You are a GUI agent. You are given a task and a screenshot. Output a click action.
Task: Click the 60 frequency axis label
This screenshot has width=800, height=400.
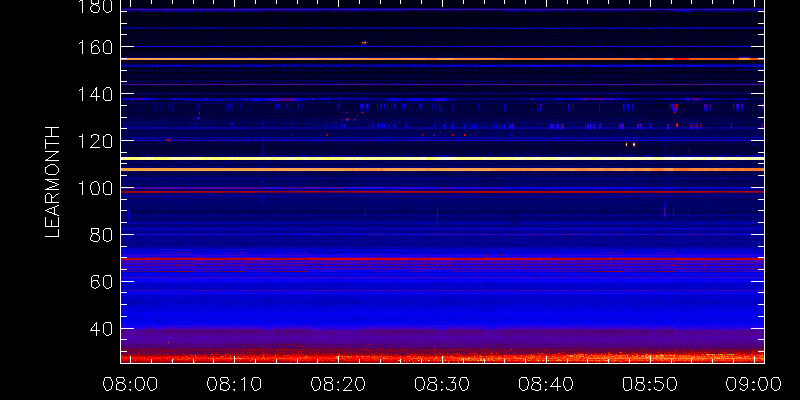point(101,282)
